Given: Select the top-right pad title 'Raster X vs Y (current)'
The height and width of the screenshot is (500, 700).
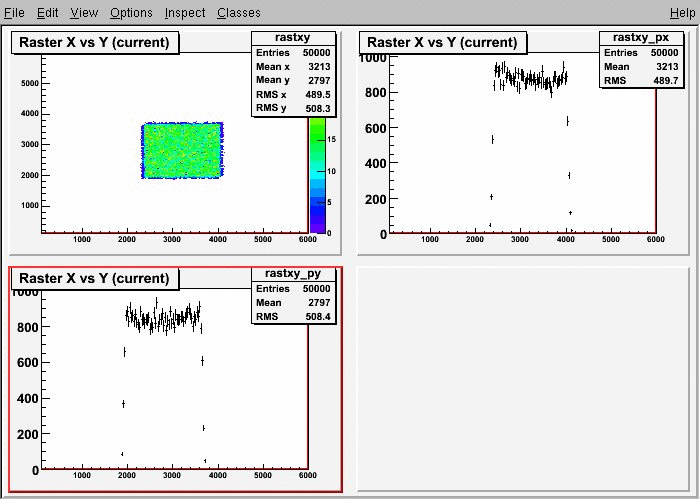Looking at the screenshot, I should point(442,42).
